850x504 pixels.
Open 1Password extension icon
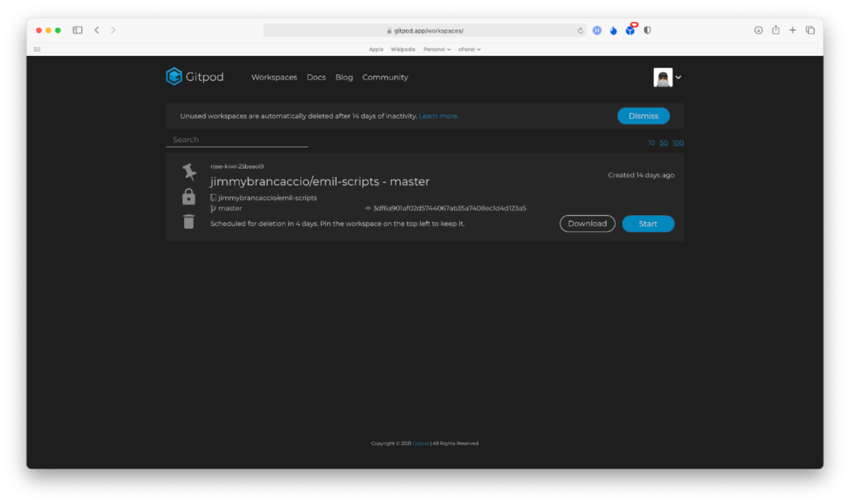(597, 30)
